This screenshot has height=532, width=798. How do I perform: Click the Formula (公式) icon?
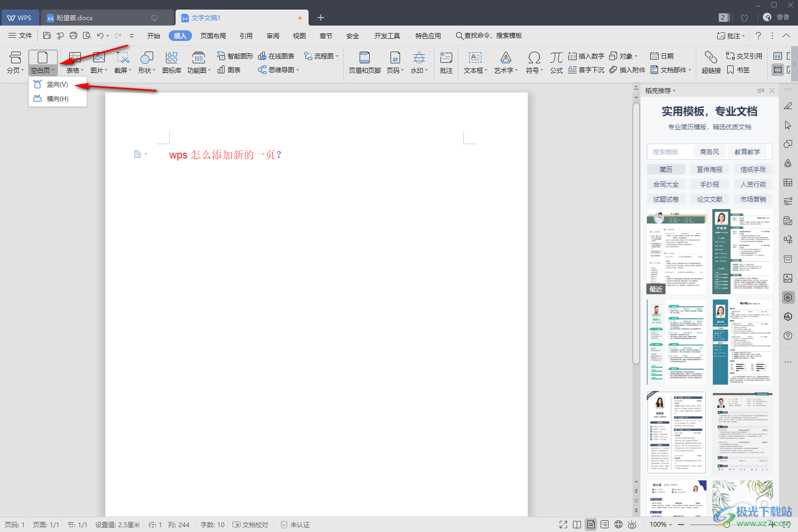[556, 57]
